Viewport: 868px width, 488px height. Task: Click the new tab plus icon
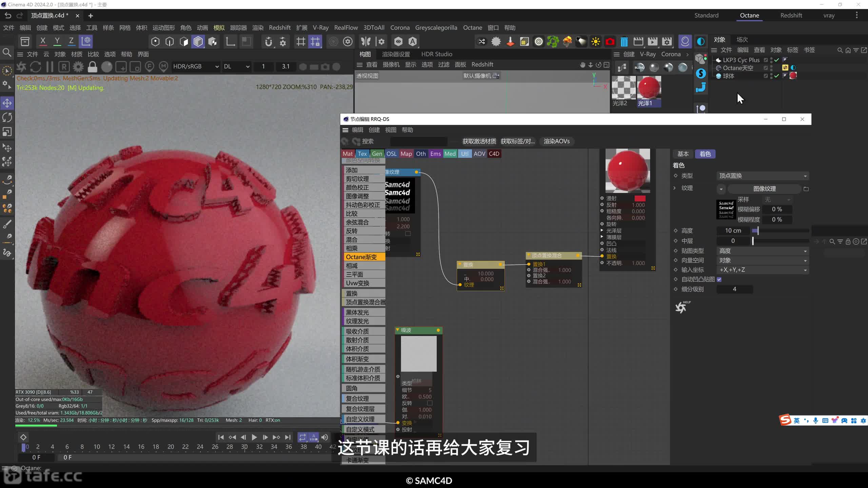tap(91, 16)
